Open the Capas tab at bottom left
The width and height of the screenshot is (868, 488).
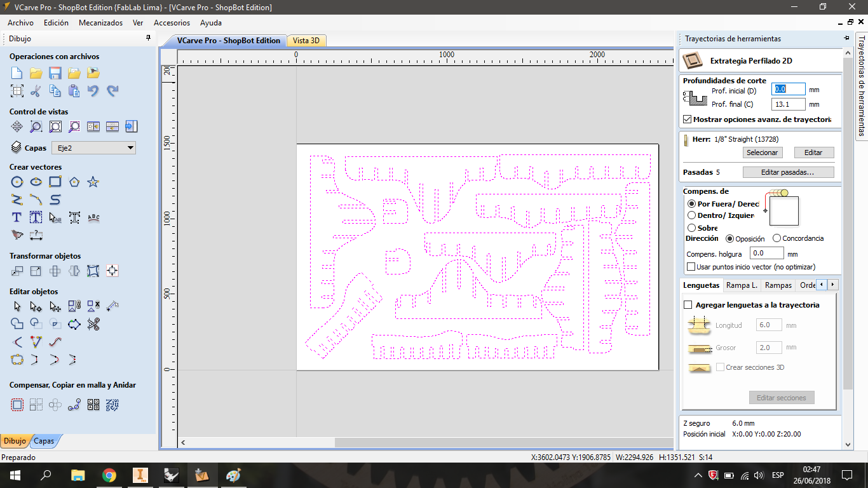point(44,441)
